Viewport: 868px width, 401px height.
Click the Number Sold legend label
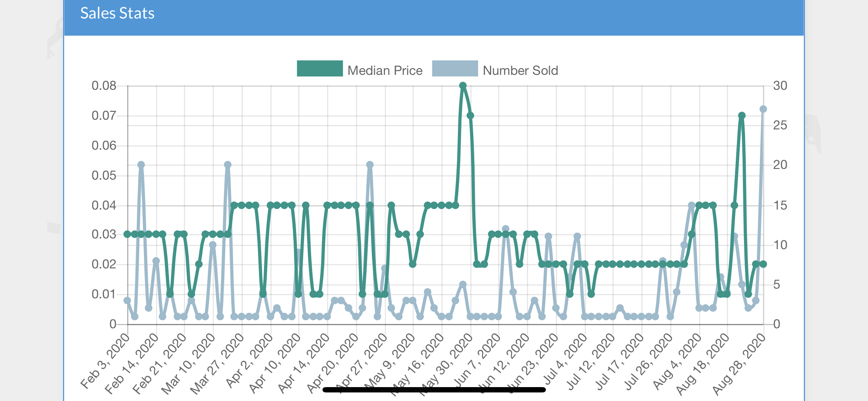click(520, 71)
